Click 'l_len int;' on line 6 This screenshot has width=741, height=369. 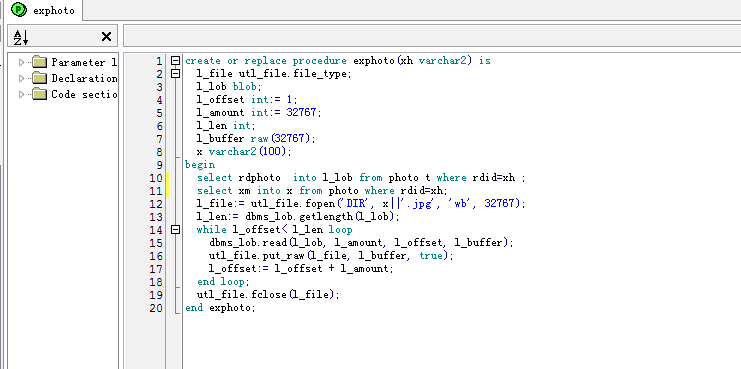pos(226,126)
